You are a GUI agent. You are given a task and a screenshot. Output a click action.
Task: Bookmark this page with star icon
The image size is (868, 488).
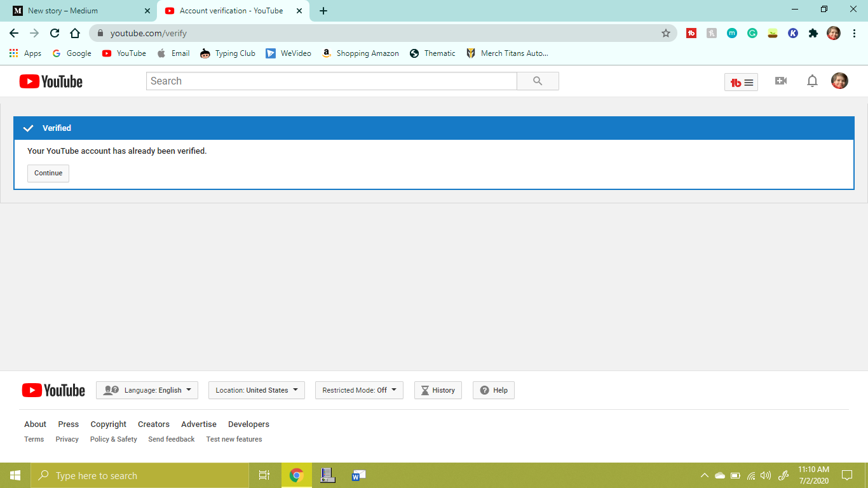click(x=666, y=33)
